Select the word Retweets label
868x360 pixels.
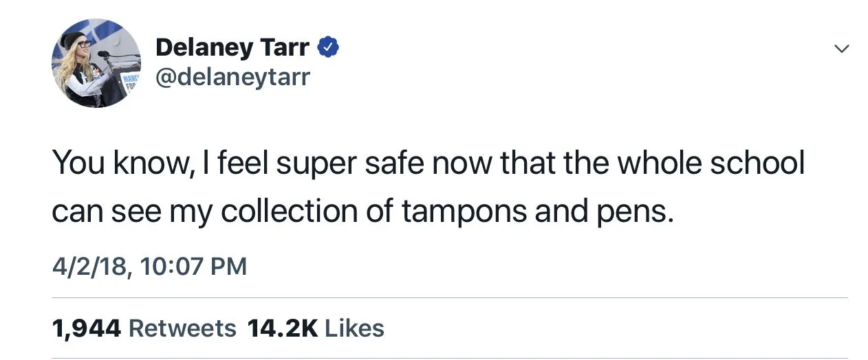(182, 328)
